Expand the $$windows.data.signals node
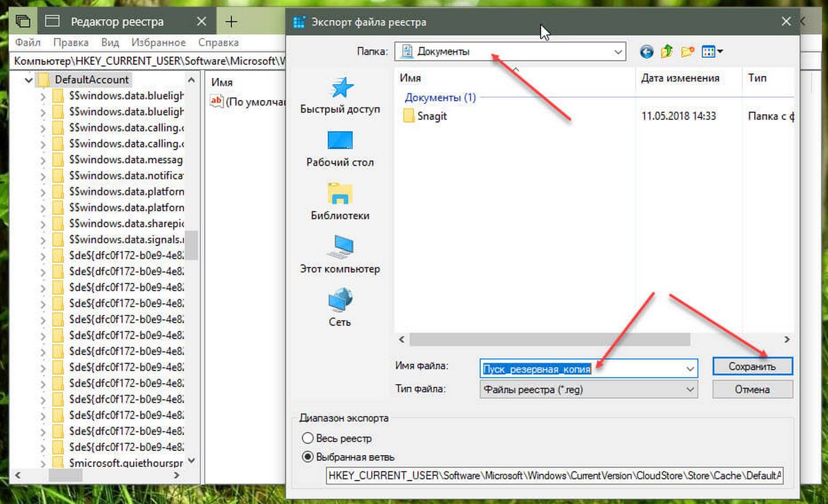This screenshot has height=504, width=828. (44, 239)
